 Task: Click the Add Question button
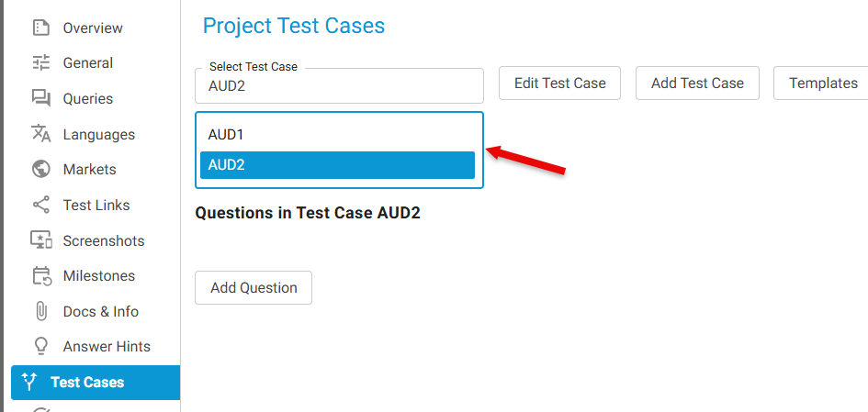(x=254, y=287)
